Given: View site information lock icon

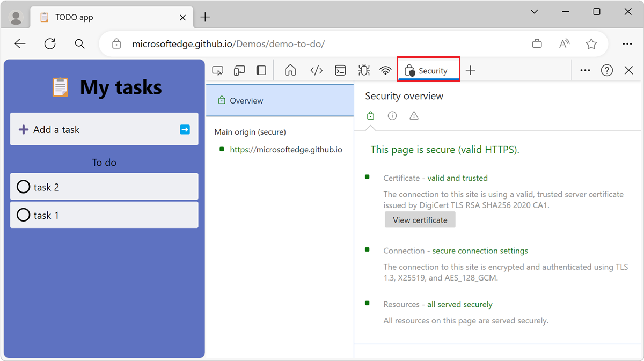Looking at the screenshot, I should [116, 44].
